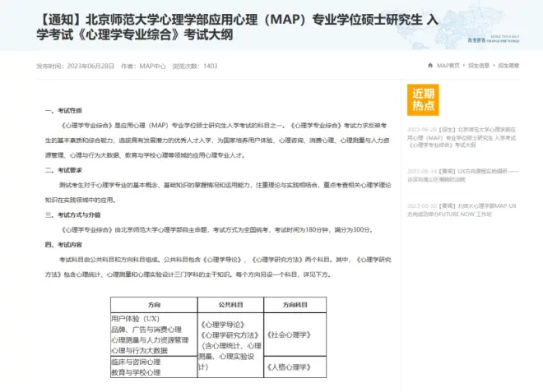Open the MAP首页 breadcrumb link

[448, 65]
